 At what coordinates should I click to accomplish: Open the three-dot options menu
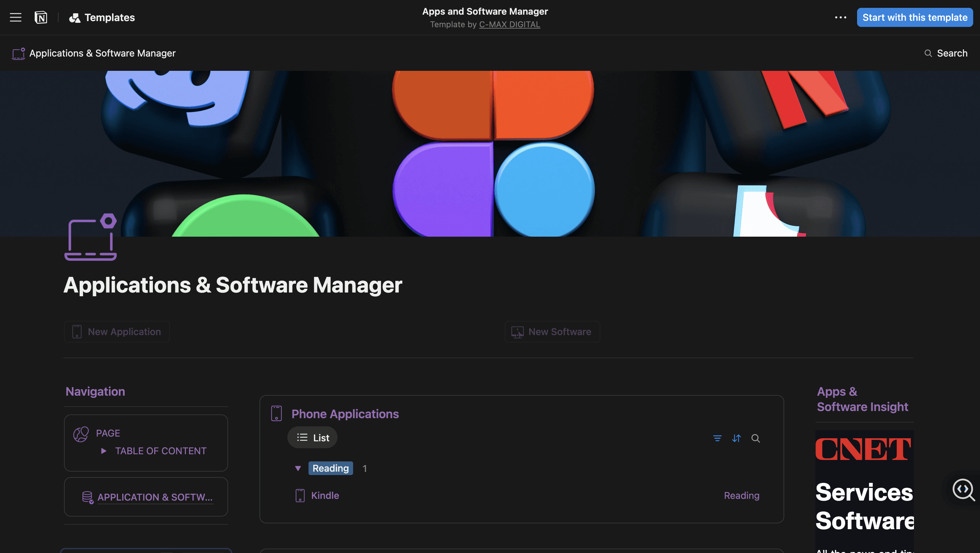[841, 17]
